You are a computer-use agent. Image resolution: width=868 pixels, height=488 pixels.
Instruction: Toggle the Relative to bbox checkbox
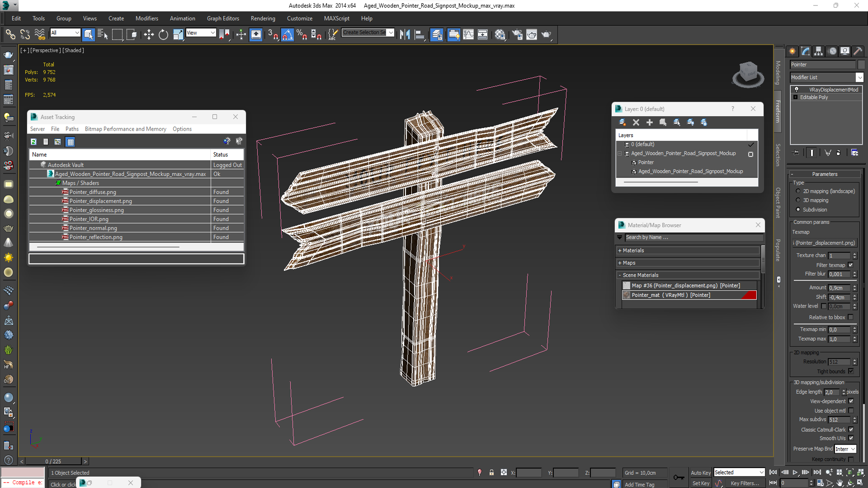[x=851, y=317]
